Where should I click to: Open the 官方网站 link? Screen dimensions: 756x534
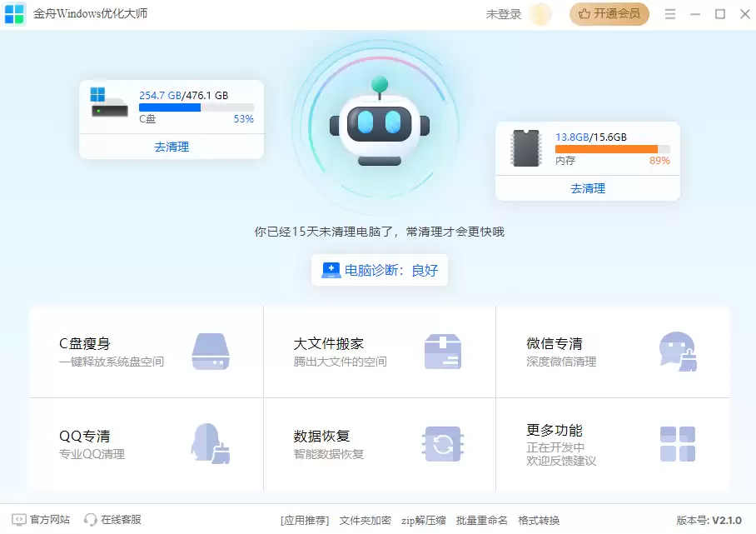pyautogui.click(x=41, y=520)
